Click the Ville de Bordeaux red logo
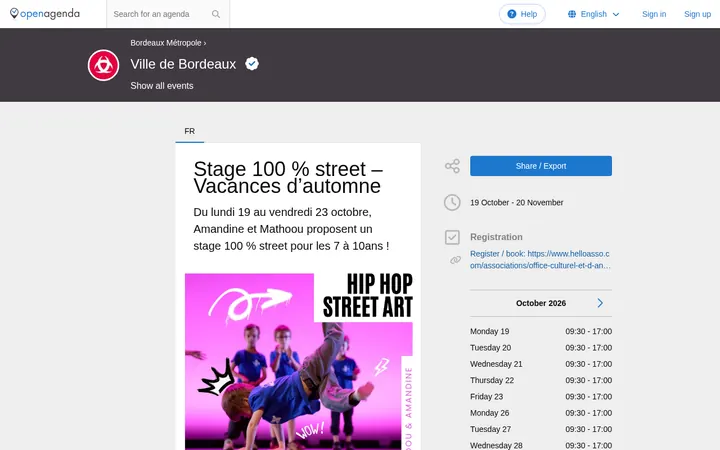Viewport: 720px width, 450px height. 103,65
